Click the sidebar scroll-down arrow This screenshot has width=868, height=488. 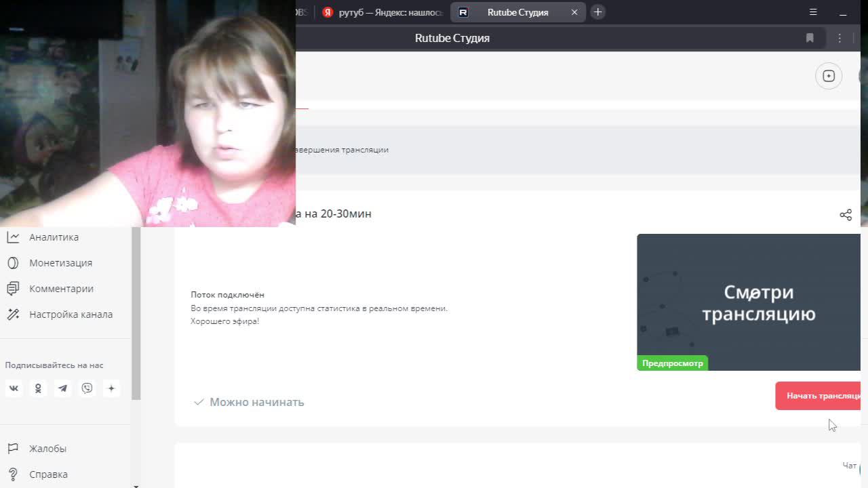[136, 485]
